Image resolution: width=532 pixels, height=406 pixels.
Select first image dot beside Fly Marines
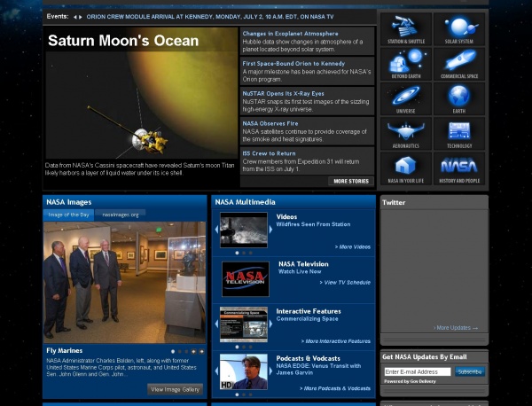tap(173, 352)
